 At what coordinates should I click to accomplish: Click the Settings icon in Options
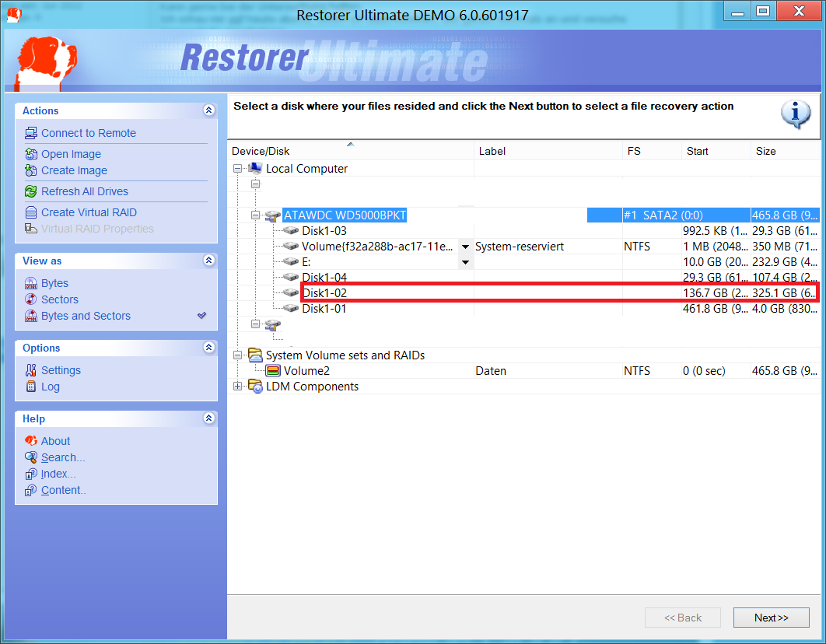pyautogui.click(x=31, y=371)
